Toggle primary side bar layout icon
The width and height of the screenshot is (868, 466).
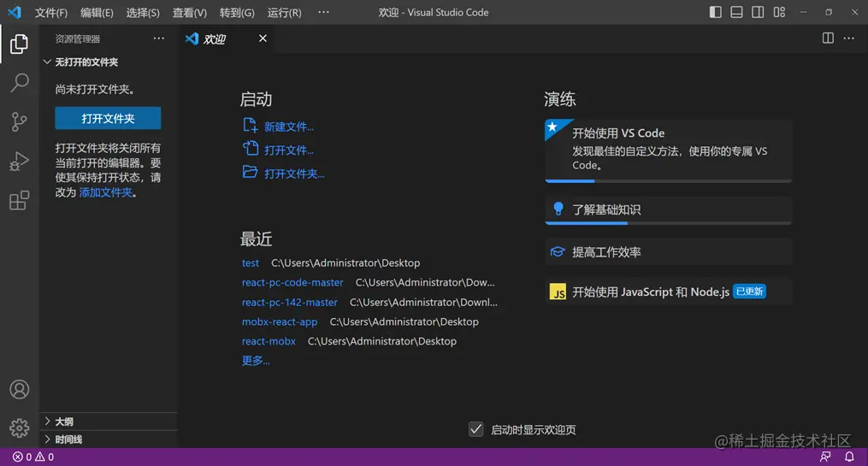pyautogui.click(x=715, y=12)
